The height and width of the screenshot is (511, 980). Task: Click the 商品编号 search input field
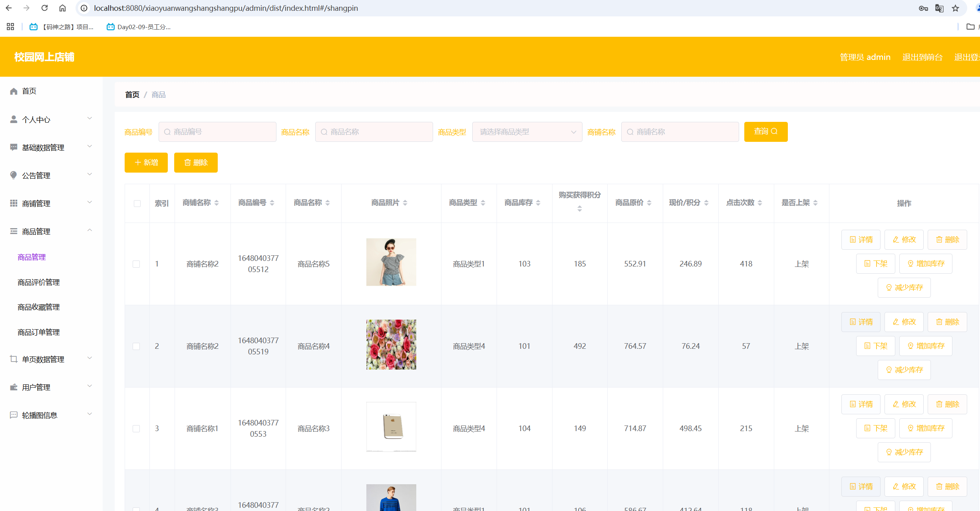point(218,132)
